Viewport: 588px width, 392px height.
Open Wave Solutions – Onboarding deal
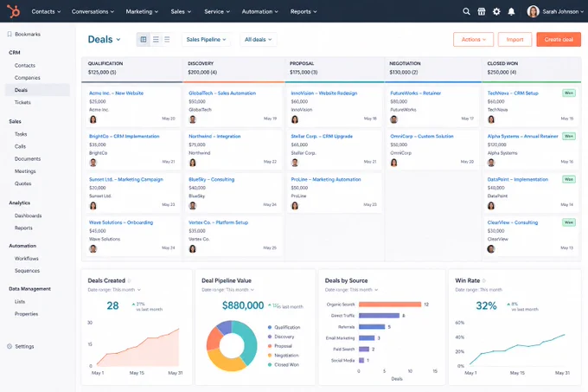(x=121, y=222)
